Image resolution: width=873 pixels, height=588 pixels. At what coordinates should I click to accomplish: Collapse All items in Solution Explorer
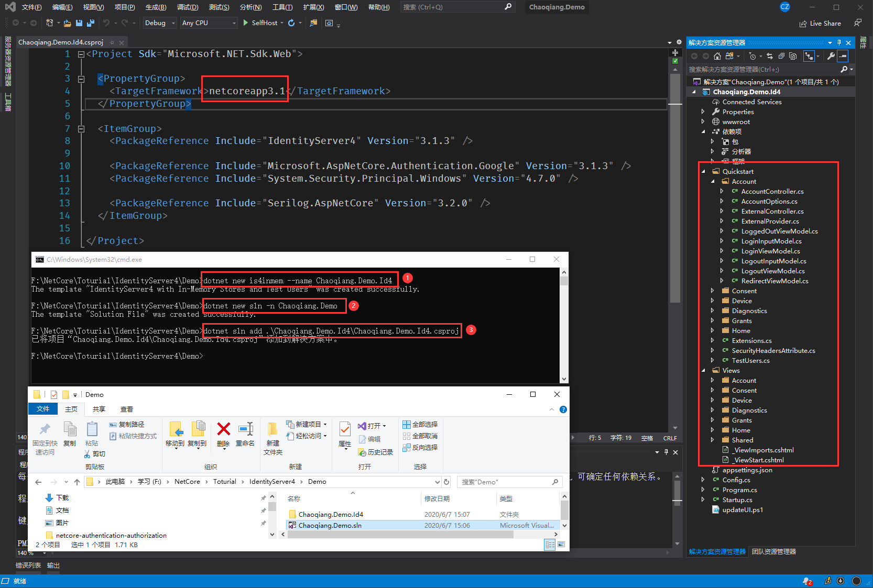[782, 56]
